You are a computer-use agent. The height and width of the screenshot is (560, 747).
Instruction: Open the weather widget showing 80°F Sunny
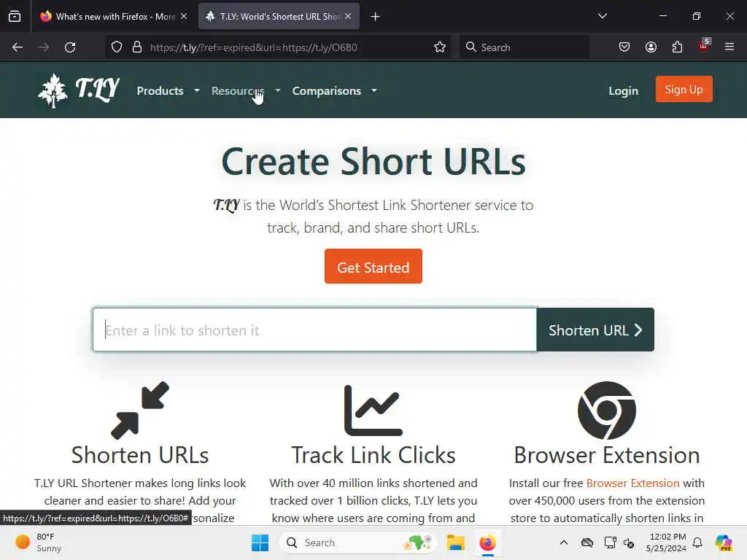tap(38, 542)
